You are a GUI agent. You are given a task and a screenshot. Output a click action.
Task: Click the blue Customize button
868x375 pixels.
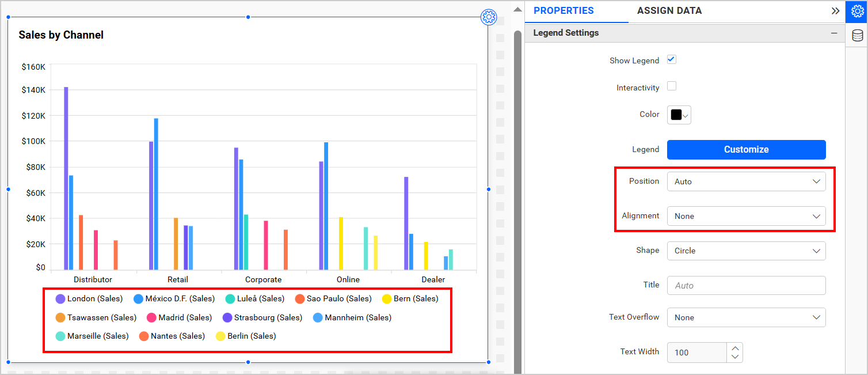[x=746, y=149]
